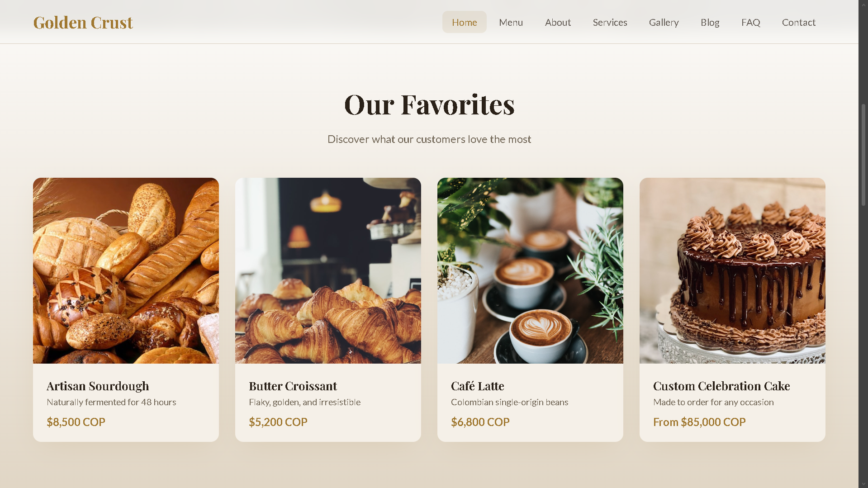Click the Golden Crust logo
868x488 pixels.
(x=83, y=22)
